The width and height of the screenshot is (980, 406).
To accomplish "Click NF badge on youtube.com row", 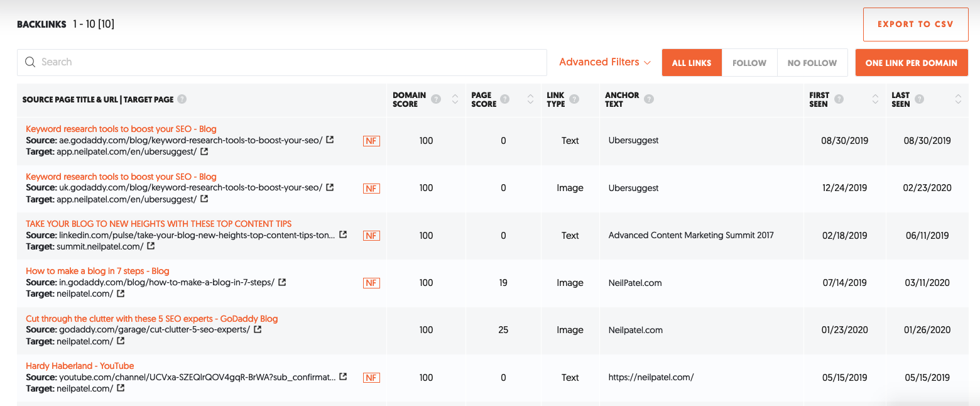I will tap(371, 378).
